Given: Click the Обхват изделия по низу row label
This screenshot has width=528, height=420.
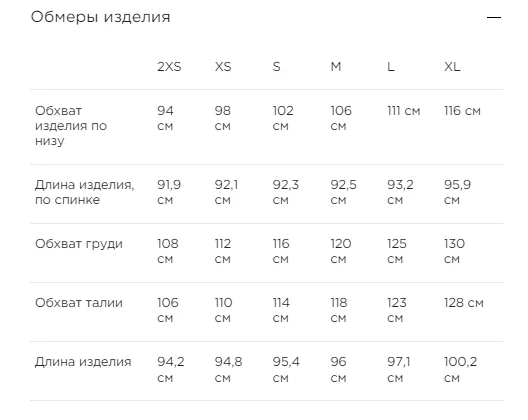Looking at the screenshot, I should point(71,126).
